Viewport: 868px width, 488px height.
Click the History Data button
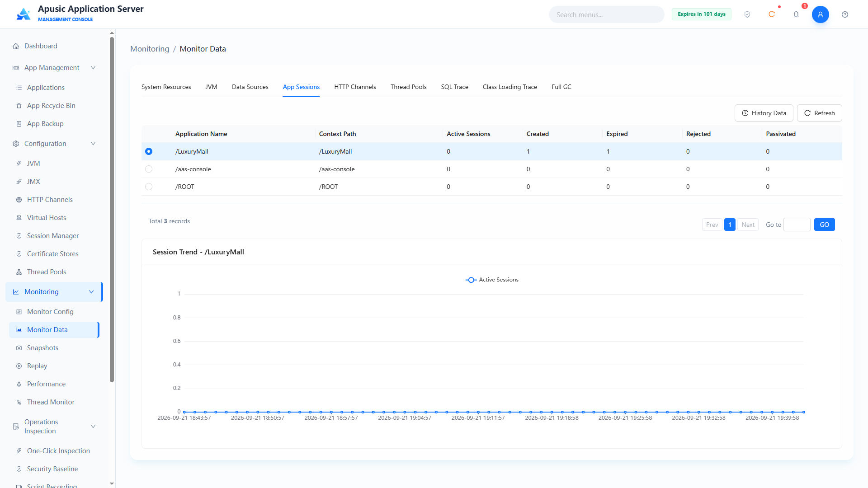click(764, 113)
